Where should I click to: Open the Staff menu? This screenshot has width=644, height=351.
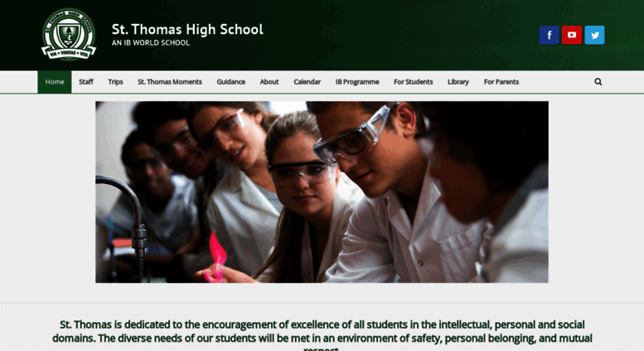86,82
